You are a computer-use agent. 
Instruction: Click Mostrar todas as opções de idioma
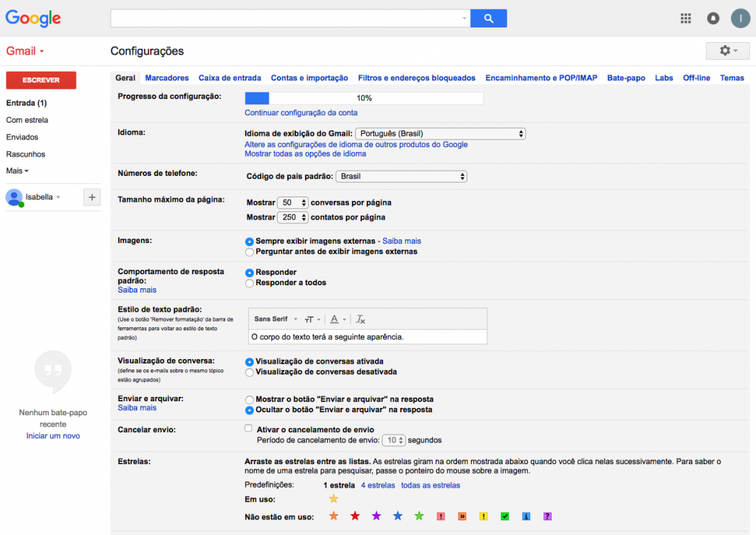click(x=305, y=154)
